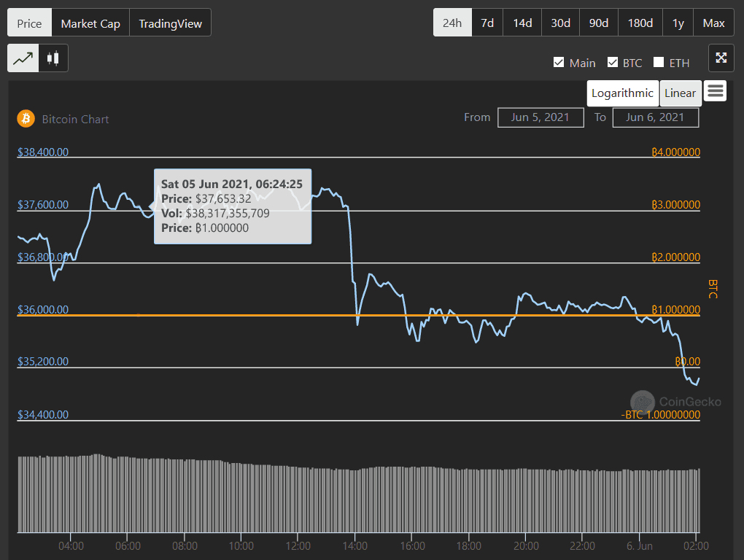
Task: Set chart scale to Logarithmic
Action: pyautogui.click(x=622, y=93)
